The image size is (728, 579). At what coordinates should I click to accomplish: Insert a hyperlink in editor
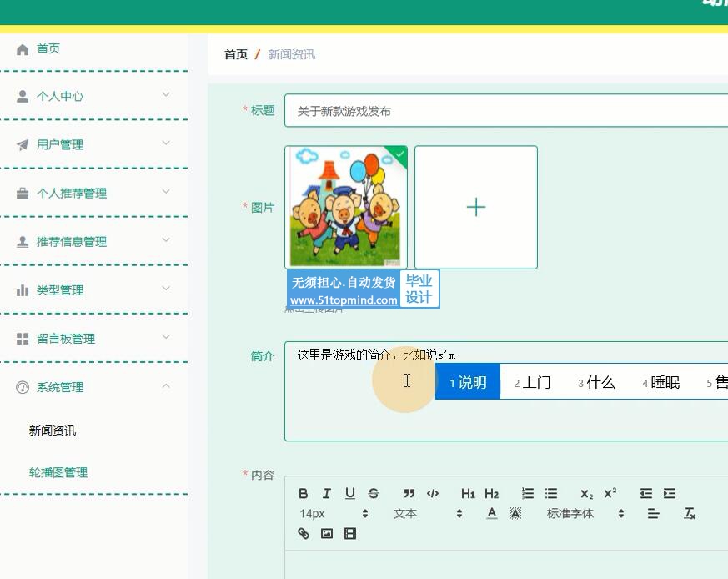click(x=304, y=533)
